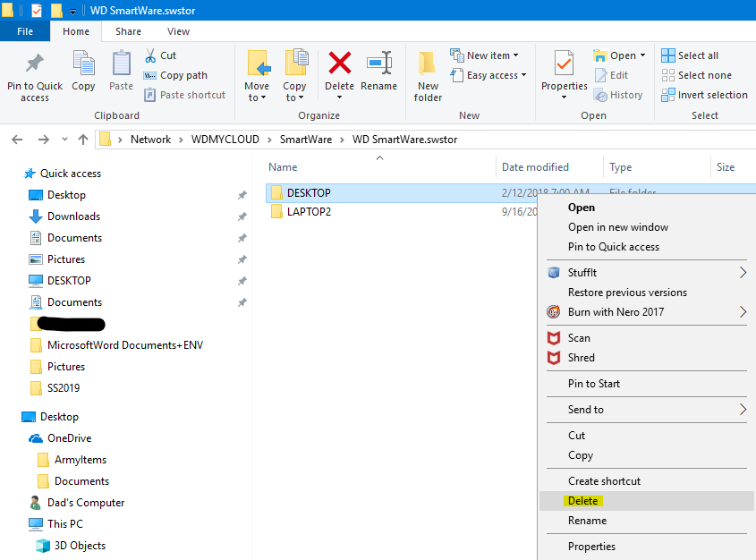This screenshot has width=756, height=560.
Task: Click the Edit ribbon button
Action: pyautogui.click(x=611, y=75)
